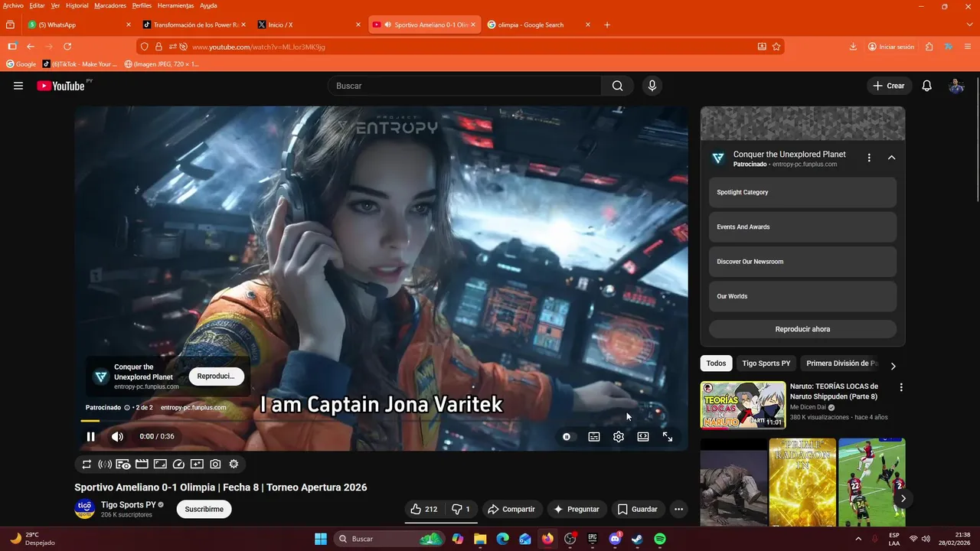Click the Spotlight Category ad link
This screenshot has width=980, height=551.
[802, 192]
